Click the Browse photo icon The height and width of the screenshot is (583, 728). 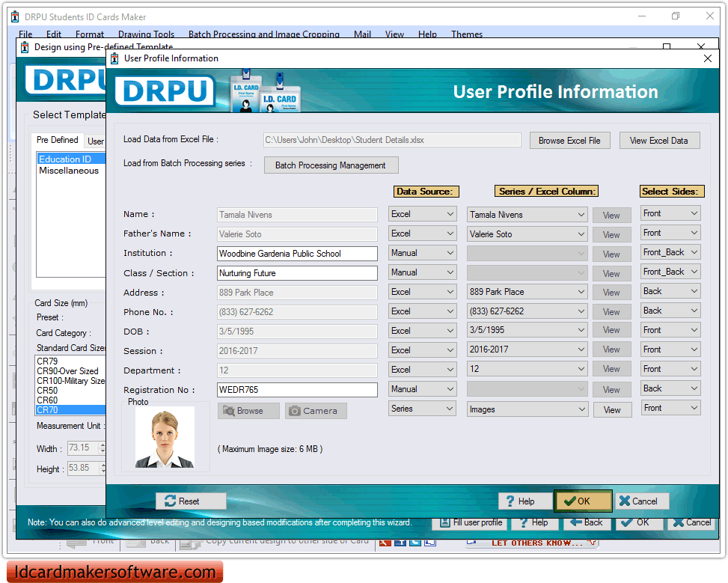[248, 410]
